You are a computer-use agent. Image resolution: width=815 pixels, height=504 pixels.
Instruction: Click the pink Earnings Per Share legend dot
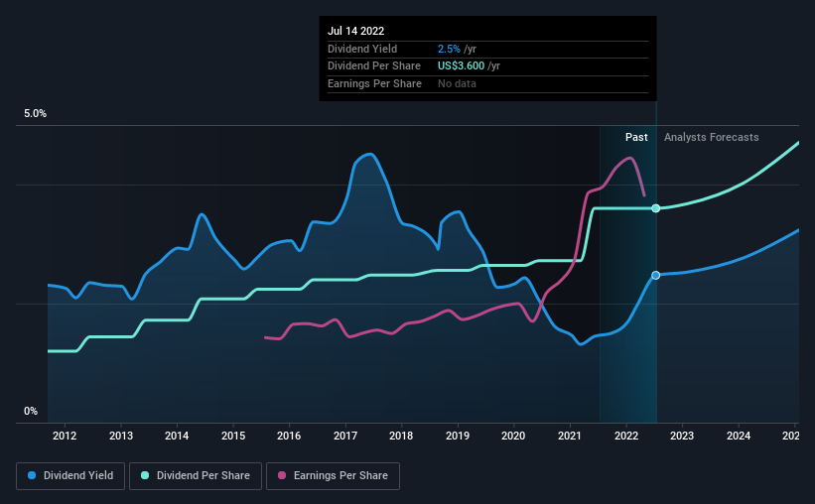click(282, 475)
